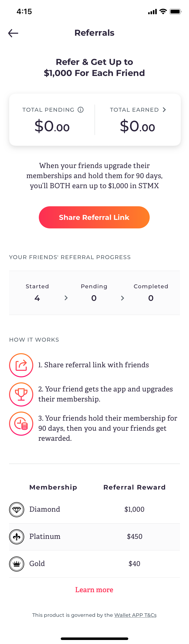The image size is (189, 644).
Task: Tap the back arrow icon
Action: point(13,33)
